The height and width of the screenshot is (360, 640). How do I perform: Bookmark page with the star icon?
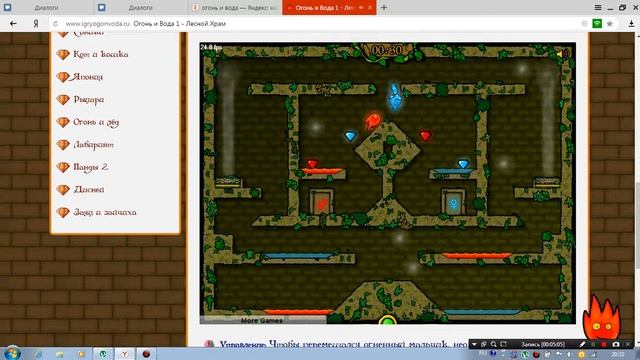(610, 24)
